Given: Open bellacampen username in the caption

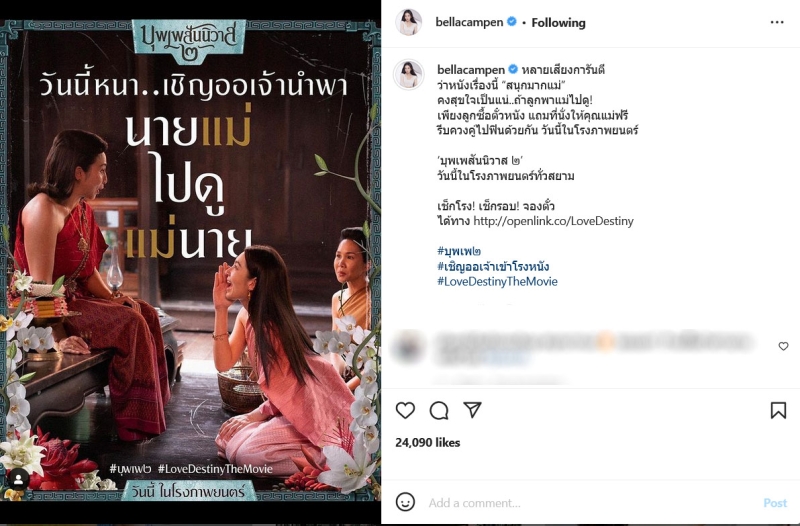Looking at the screenshot, I should pyautogui.click(x=471, y=69).
